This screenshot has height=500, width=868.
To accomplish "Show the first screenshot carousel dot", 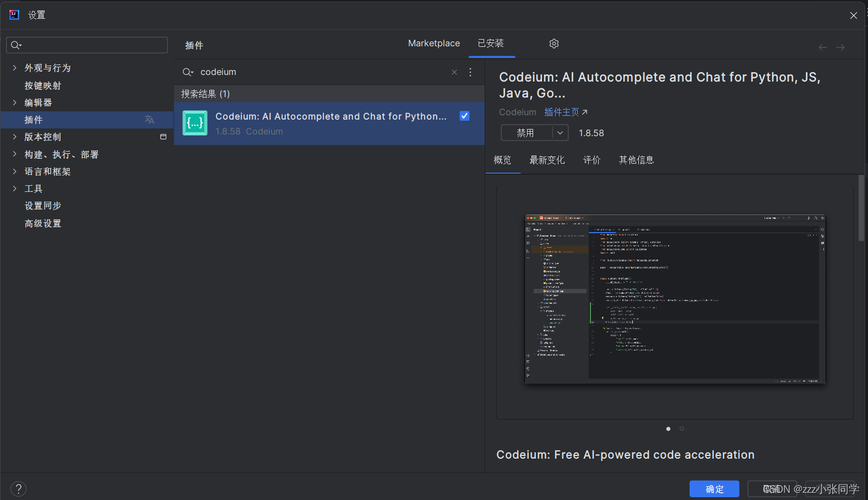I will pos(668,429).
